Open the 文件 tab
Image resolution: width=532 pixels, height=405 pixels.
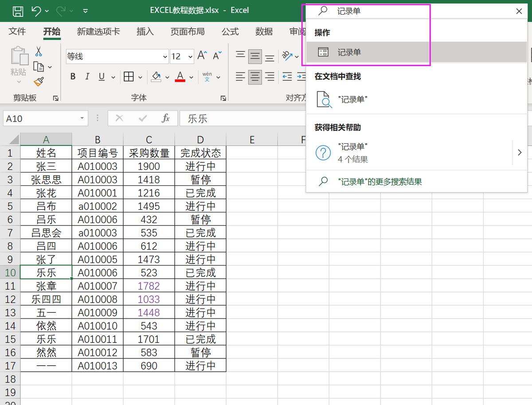point(17,31)
